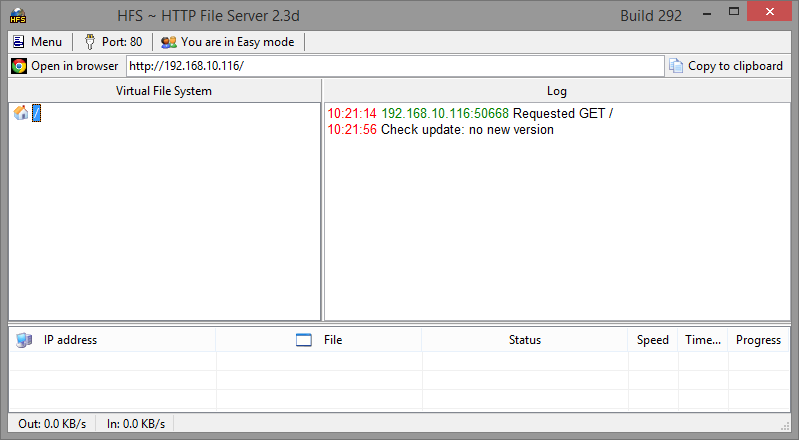Maximize the HFS window

[x=734, y=11]
